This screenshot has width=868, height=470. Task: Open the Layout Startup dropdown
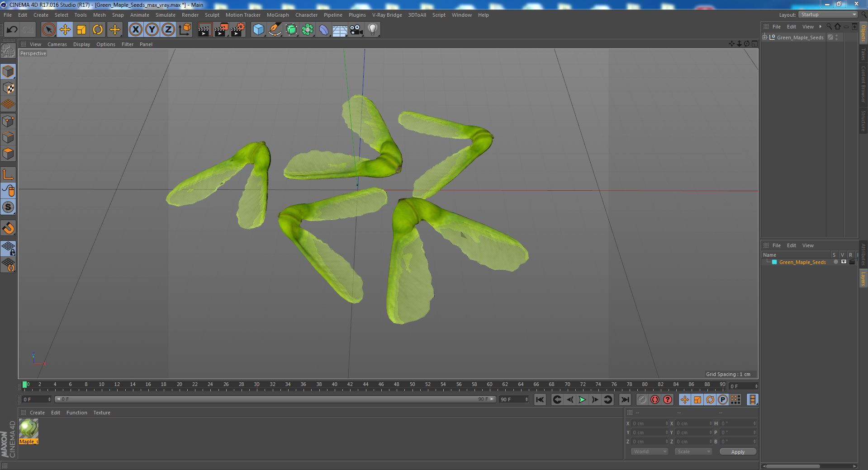click(x=828, y=15)
